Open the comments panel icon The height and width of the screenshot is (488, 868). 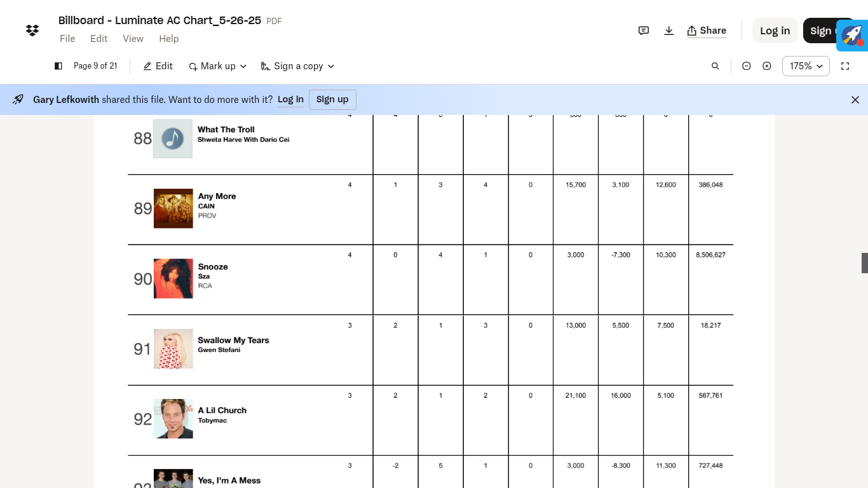click(644, 30)
